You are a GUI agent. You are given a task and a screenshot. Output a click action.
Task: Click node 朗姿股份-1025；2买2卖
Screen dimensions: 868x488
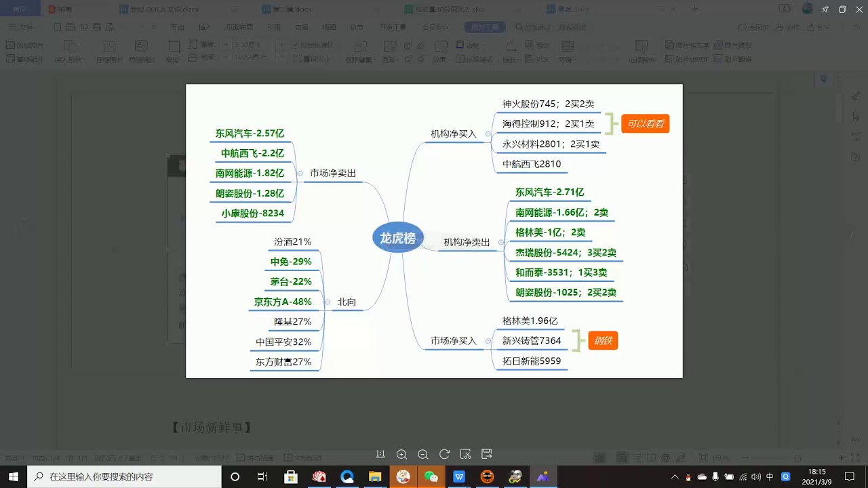coord(566,293)
